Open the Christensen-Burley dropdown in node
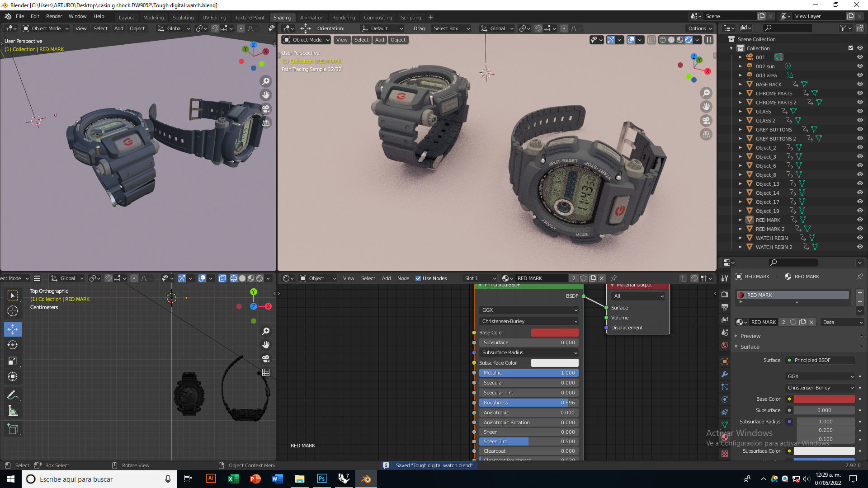Image resolution: width=868 pixels, height=488 pixels. pyautogui.click(x=528, y=321)
